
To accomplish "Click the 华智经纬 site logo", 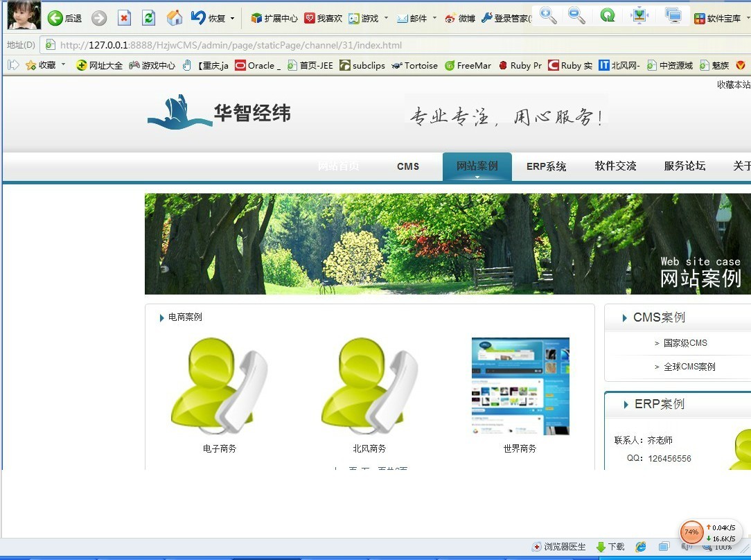I will pyautogui.click(x=219, y=112).
